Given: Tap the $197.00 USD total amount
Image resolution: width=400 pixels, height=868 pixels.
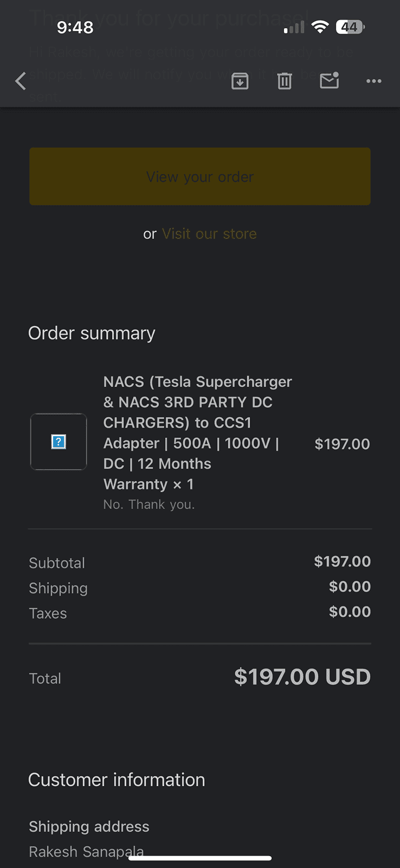Looking at the screenshot, I should (x=302, y=677).
